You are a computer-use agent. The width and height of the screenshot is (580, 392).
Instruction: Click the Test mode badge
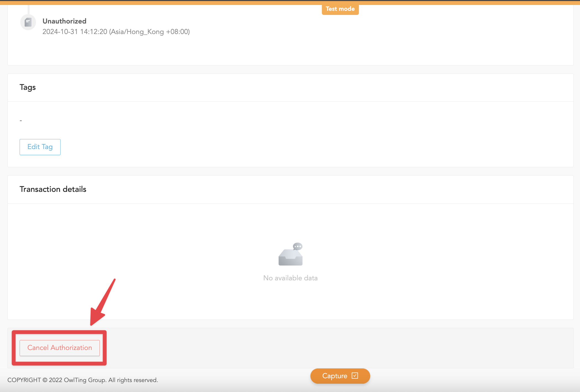[x=340, y=9]
